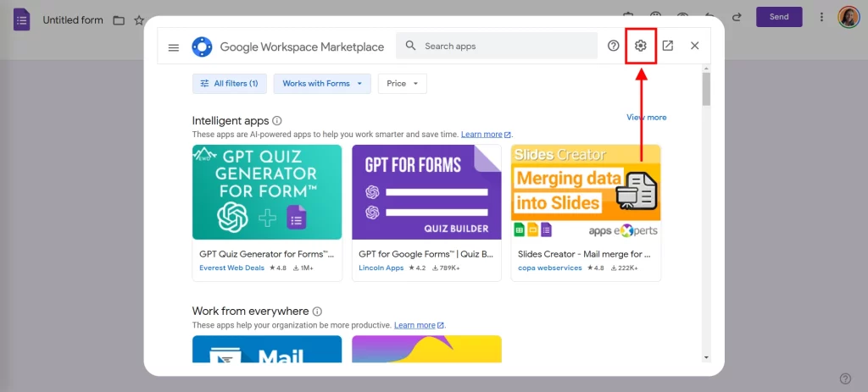Screen dimensions: 868x392
Task: Open Marketplace help question mark icon
Action: coord(614,46)
